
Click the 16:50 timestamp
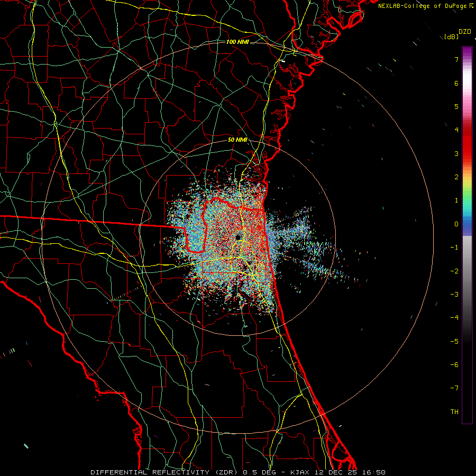pos(374,472)
